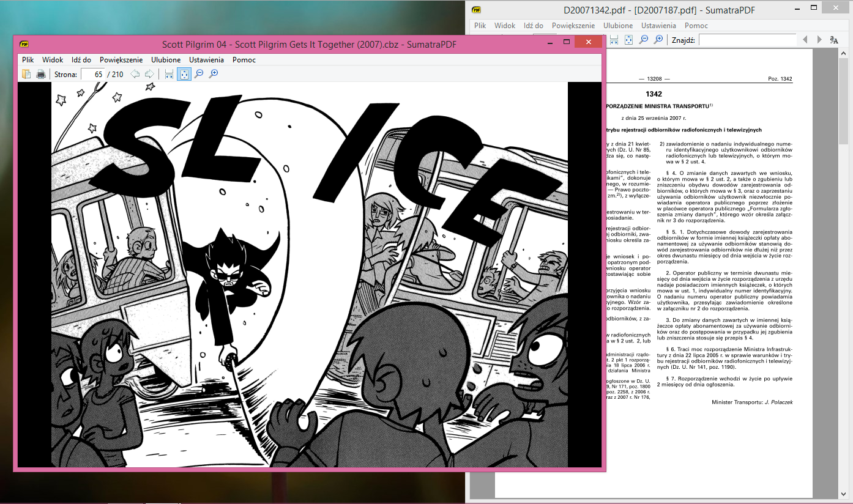
Task: Open Powiększenie menu in Scott Pilgrim window
Action: [x=121, y=60]
